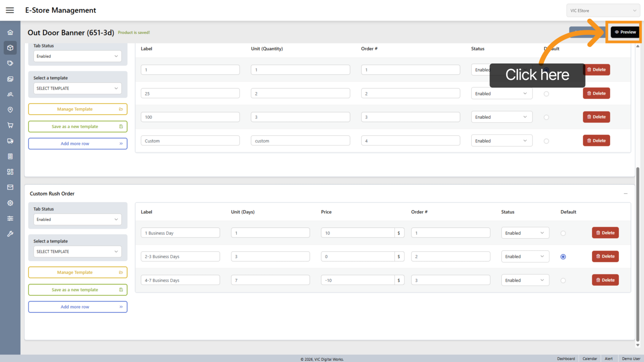Viewport: 644px width, 362px height.
Task: Open the Dashboard tab in footer
Action: click(566, 359)
